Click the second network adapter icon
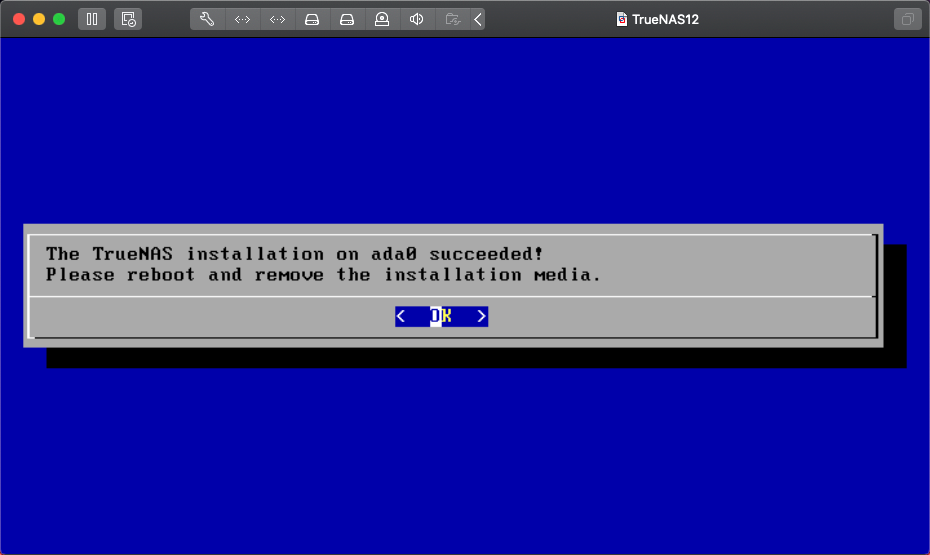 coord(277,19)
